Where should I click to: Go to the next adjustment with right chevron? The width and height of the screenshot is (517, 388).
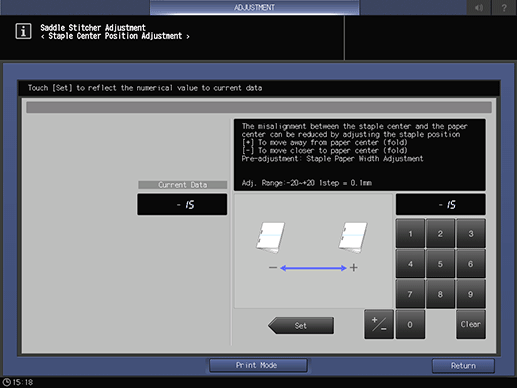[188, 37]
